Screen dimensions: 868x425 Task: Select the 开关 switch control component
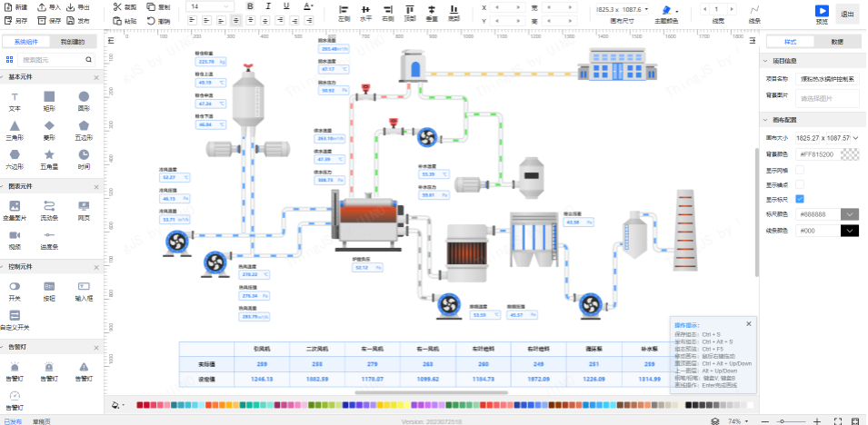(x=15, y=286)
